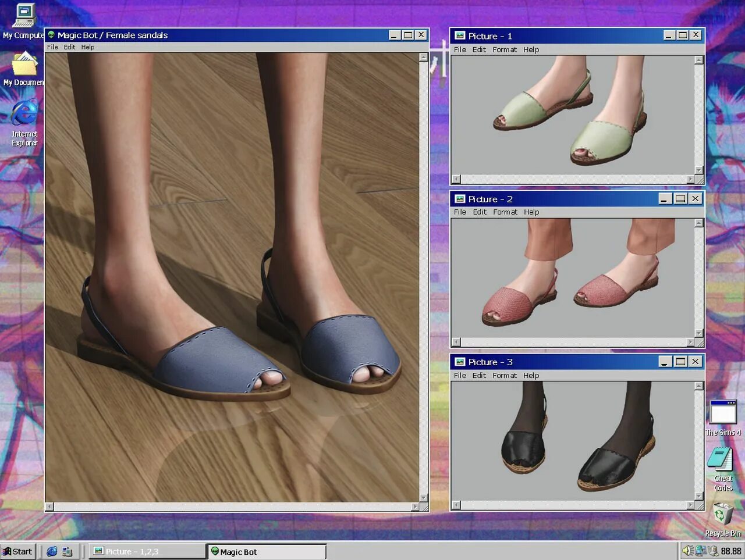Click the scroll up arrow in Magic Bot window

point(424,57)
